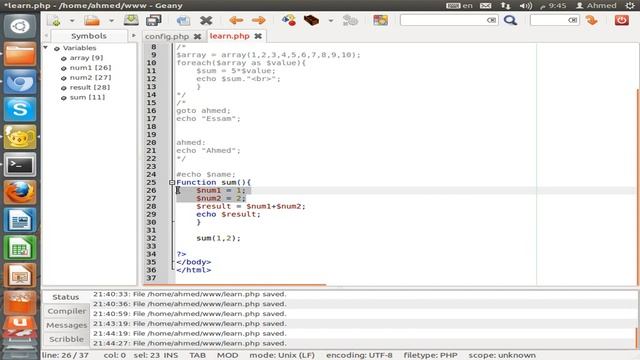Open Files from the Ubuntu launcher
Image resolution: width=640 pixels, height=360 pixels.
[x=20, y=53]
